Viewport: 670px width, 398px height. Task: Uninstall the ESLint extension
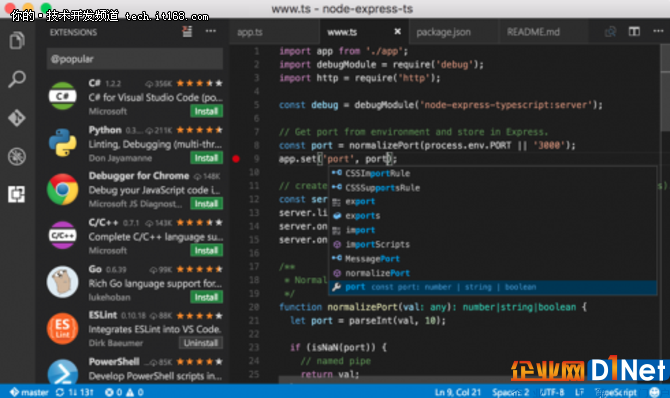click(x=201, y=343)
